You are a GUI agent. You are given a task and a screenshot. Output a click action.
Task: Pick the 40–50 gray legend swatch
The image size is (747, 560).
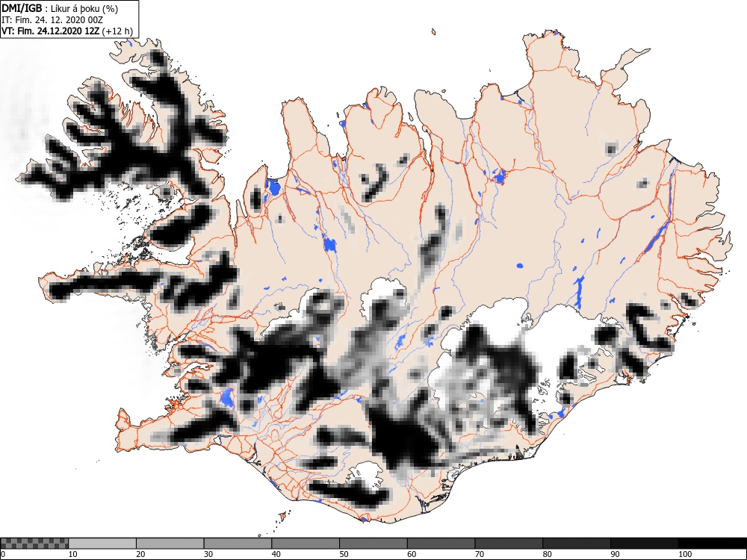306,544
